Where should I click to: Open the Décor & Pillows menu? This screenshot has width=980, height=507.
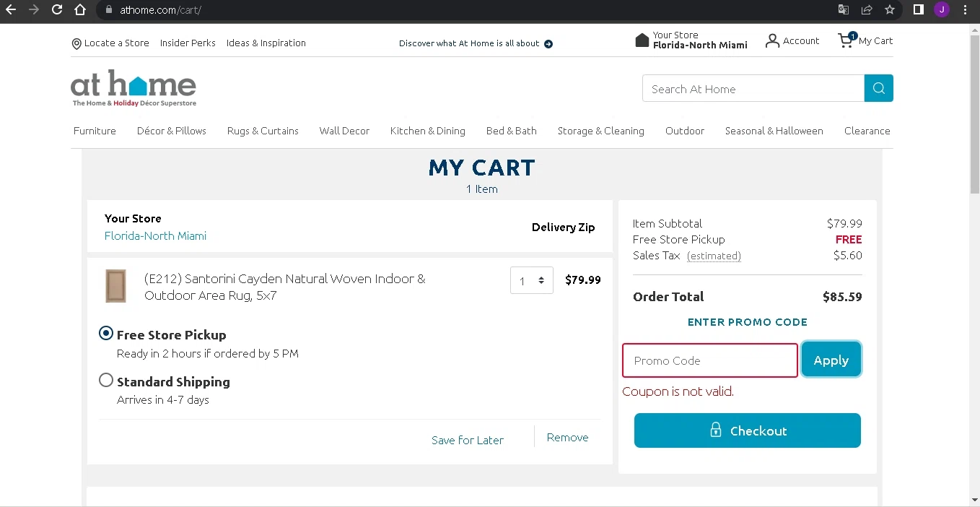click(172, 131)
